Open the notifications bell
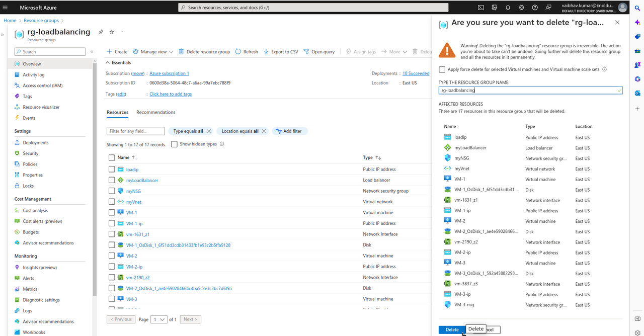Viewport: 644px width, 336px height. [508, 8]
